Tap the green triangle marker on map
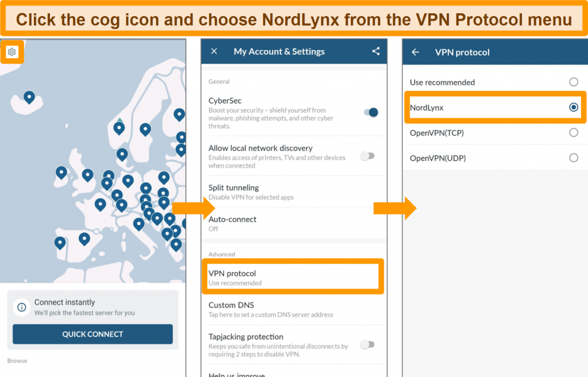Screen dimensions: 588x377 119,120
